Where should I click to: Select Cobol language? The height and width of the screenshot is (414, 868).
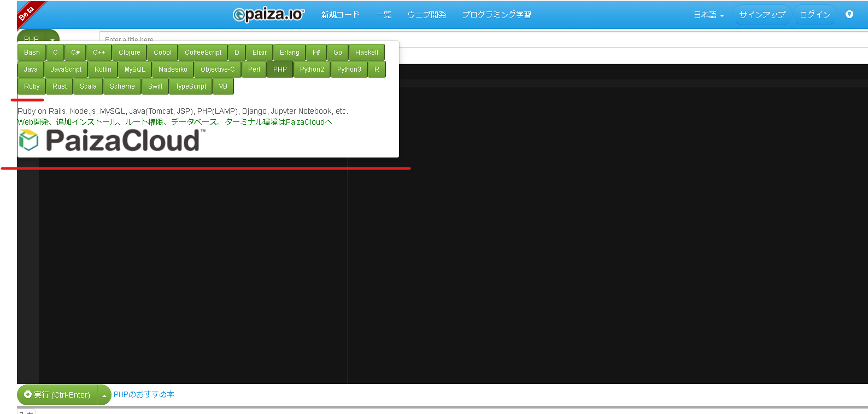pos(162,53)
